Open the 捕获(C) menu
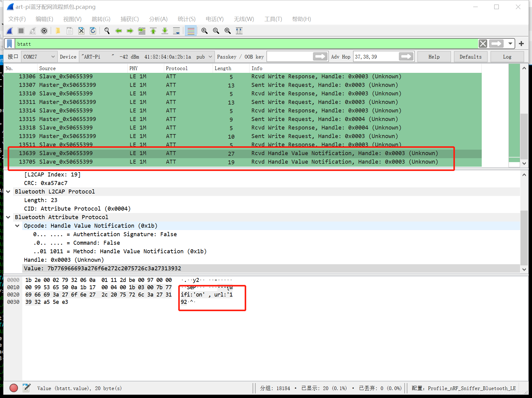This screenshot has width=532, height=398. 130,19
